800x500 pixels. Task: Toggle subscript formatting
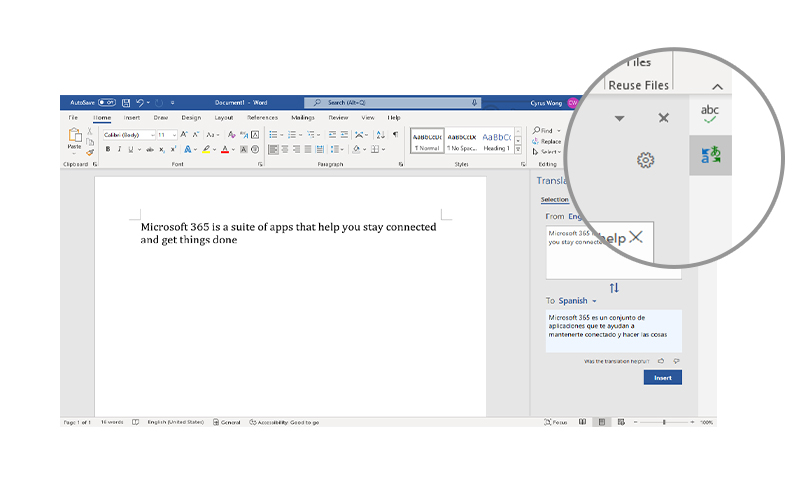click(162, 149)
